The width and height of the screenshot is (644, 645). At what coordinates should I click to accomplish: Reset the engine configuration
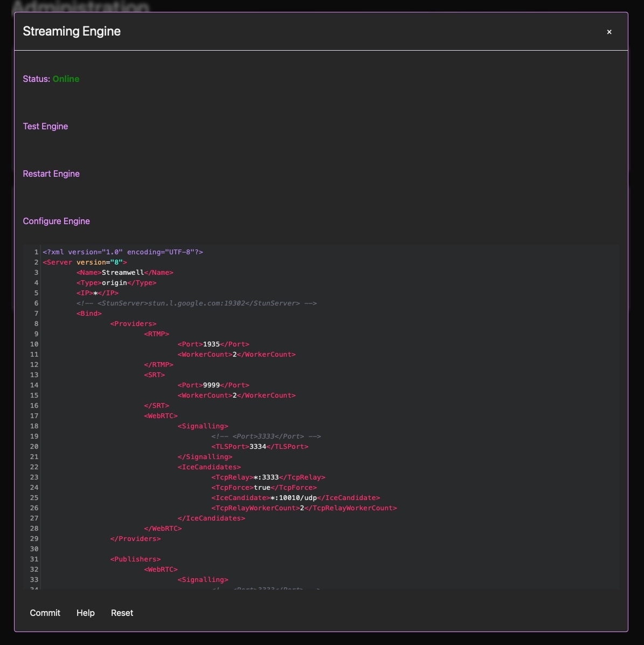122,613
